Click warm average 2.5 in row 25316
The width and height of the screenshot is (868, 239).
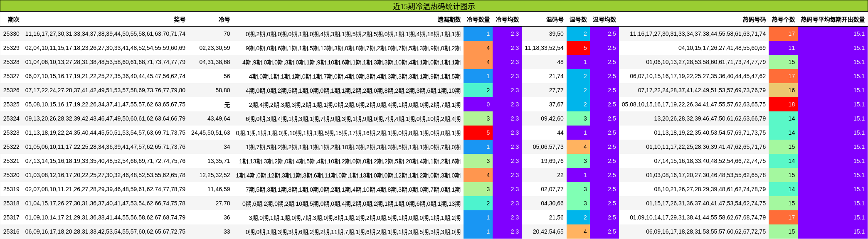[604, 232]
